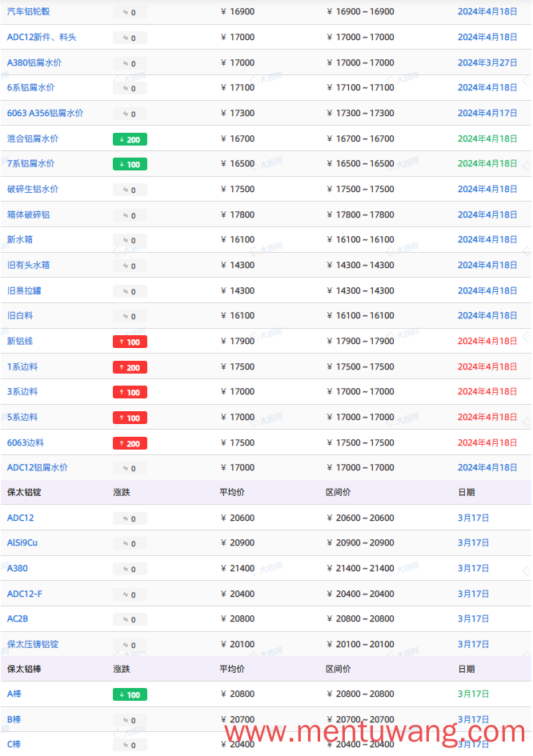
Task: Click the green down 100 badge for 7系铝屑水价
Action: (x=130, y=165)
